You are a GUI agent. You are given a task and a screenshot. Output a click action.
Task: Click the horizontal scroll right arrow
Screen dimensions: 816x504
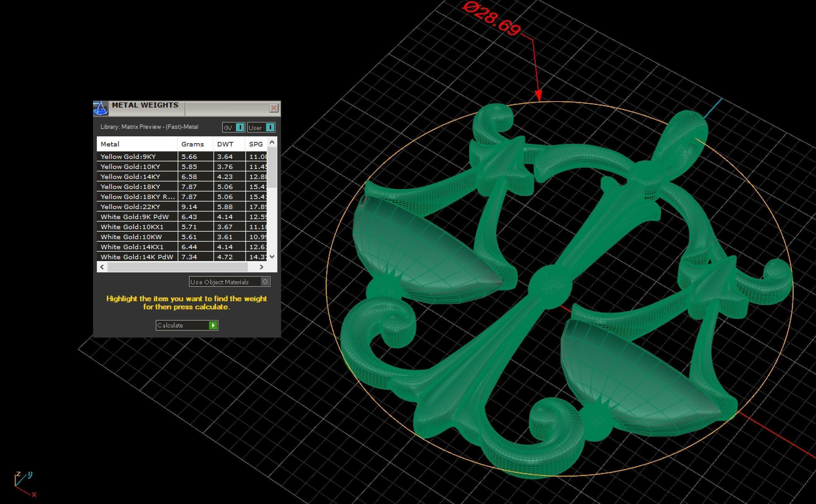(x=262, y=267)
